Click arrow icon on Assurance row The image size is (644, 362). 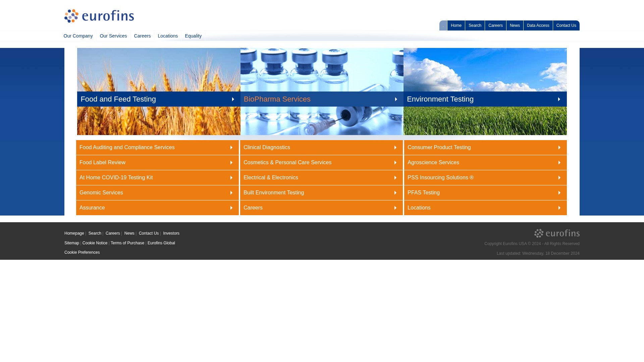pyautogui.click(x=231, y=208)
